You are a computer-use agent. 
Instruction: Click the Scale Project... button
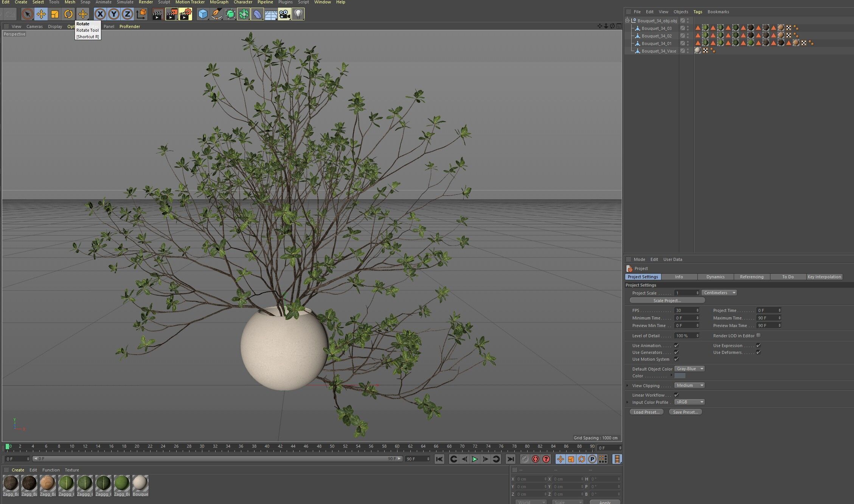(667, 301)
